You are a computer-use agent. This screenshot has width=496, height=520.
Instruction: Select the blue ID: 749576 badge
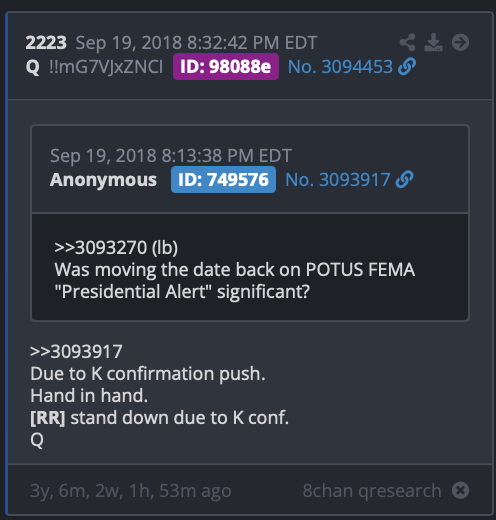pos(223,180)
